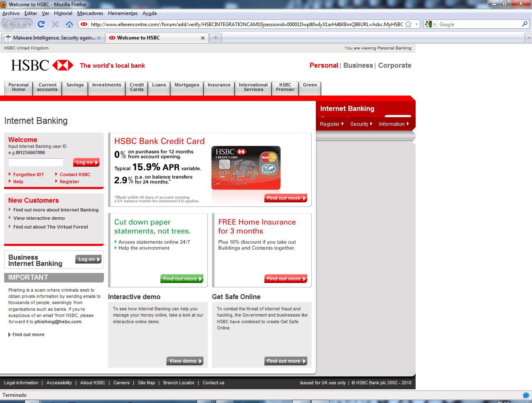
Task: Open the Forgotten ID? link
Action: (28, 174)
